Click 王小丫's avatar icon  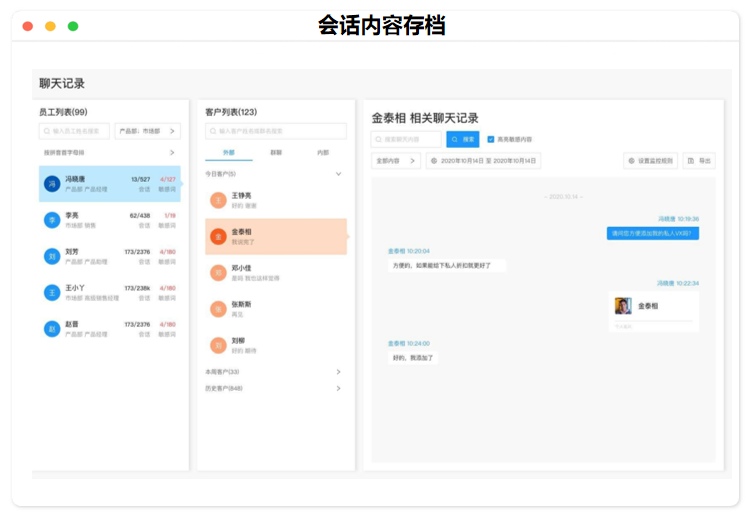pyautogui.click(x=51, y=292)
